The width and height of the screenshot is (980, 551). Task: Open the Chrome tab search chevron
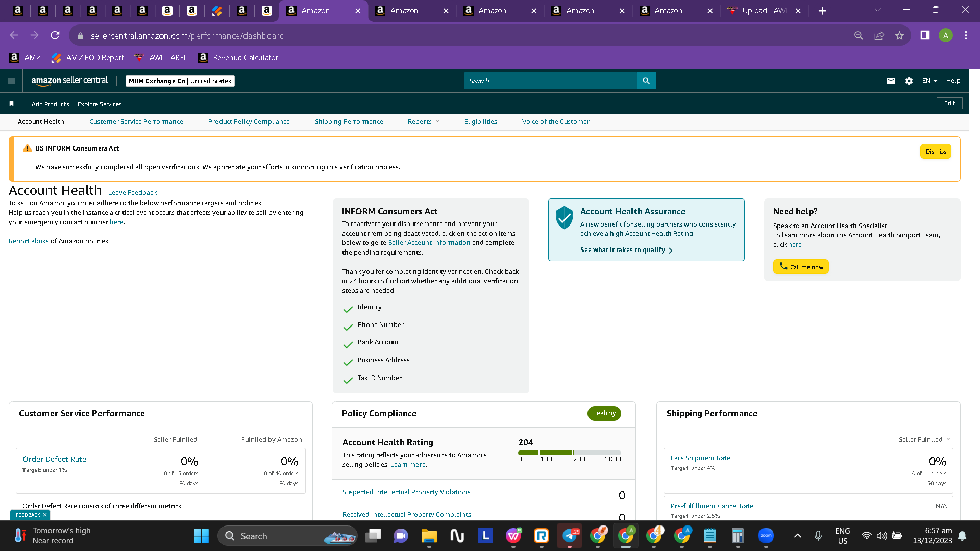click(877, 10)
